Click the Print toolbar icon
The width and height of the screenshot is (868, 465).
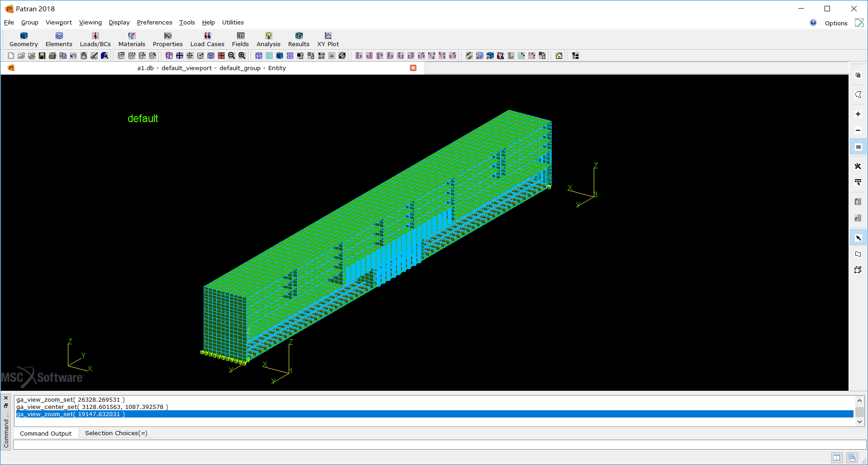[x=52, y=56]
